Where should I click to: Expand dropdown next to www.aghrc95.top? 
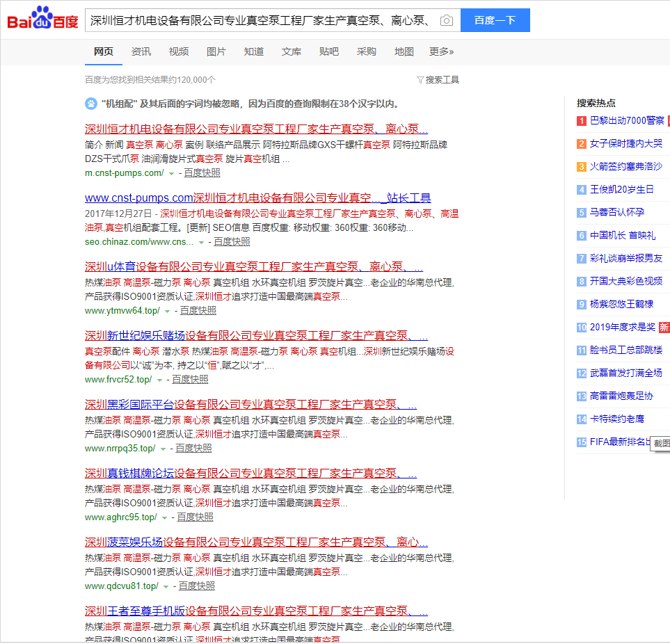(164, 517)
